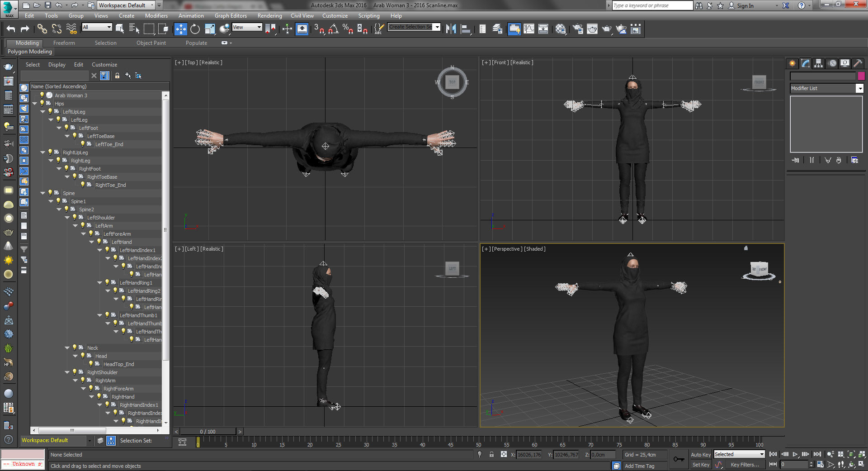868x471 pixels.
Task: Open the Hierarchy command panel tab
Action: click(818, 63)
